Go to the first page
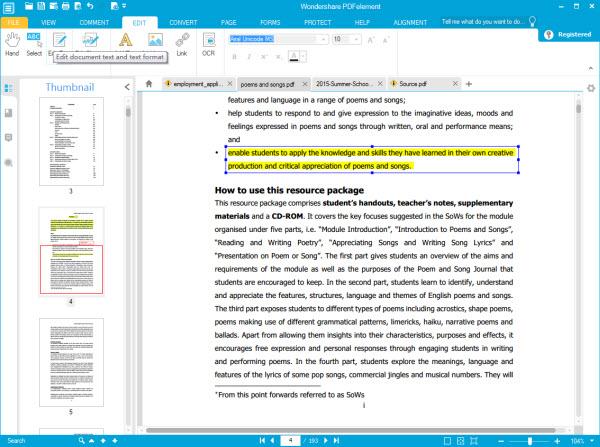600x447 pixels. pos(262,440)
